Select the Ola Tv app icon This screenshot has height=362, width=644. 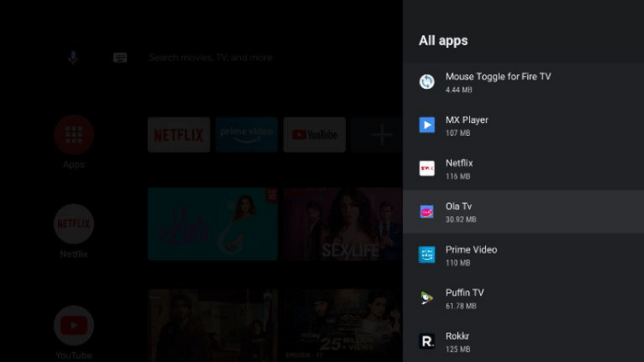pyautogui.click(x=427, y=211)
